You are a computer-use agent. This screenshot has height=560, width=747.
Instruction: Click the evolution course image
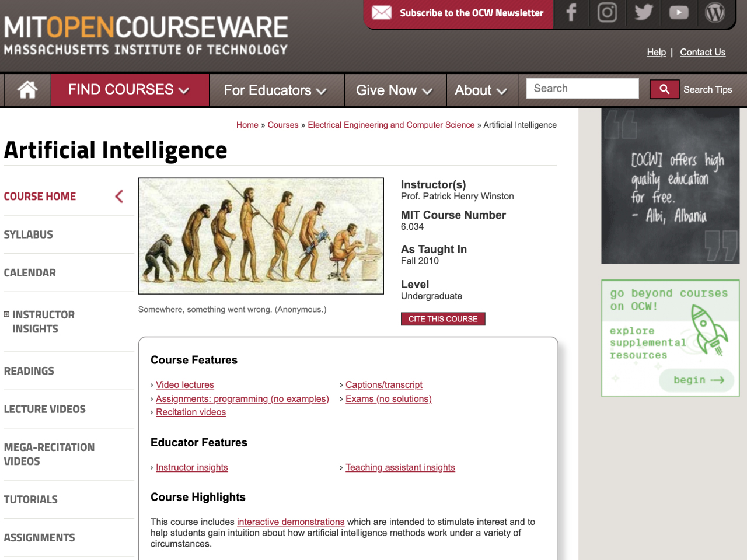pyautogui.click(x=261, y=236)
